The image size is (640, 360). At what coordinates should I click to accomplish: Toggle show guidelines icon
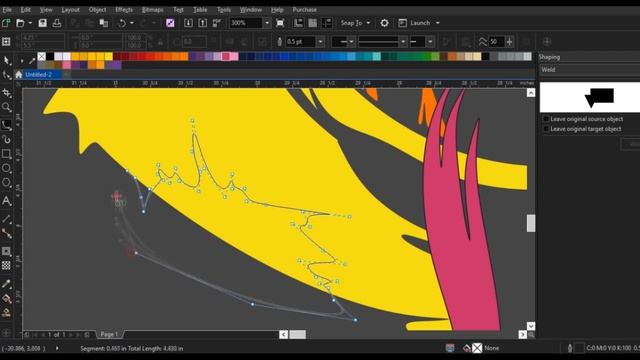[327, 23]
